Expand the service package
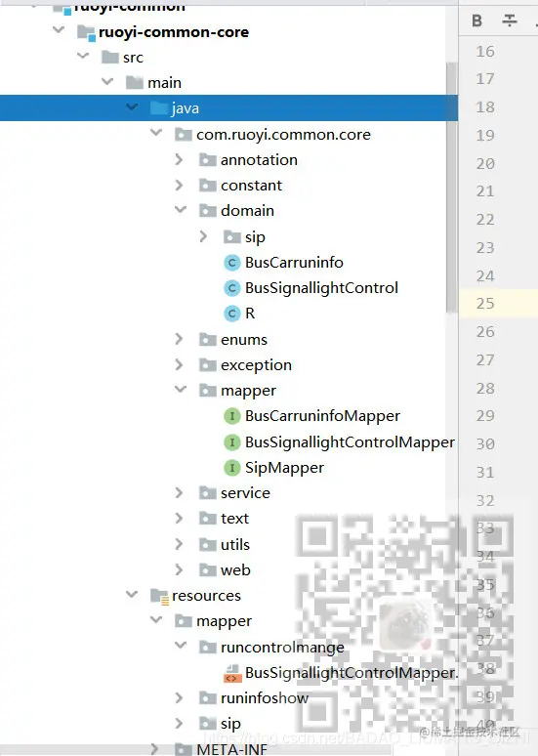Viewport: 538px width, 756px height. click(x=179, y=492)
